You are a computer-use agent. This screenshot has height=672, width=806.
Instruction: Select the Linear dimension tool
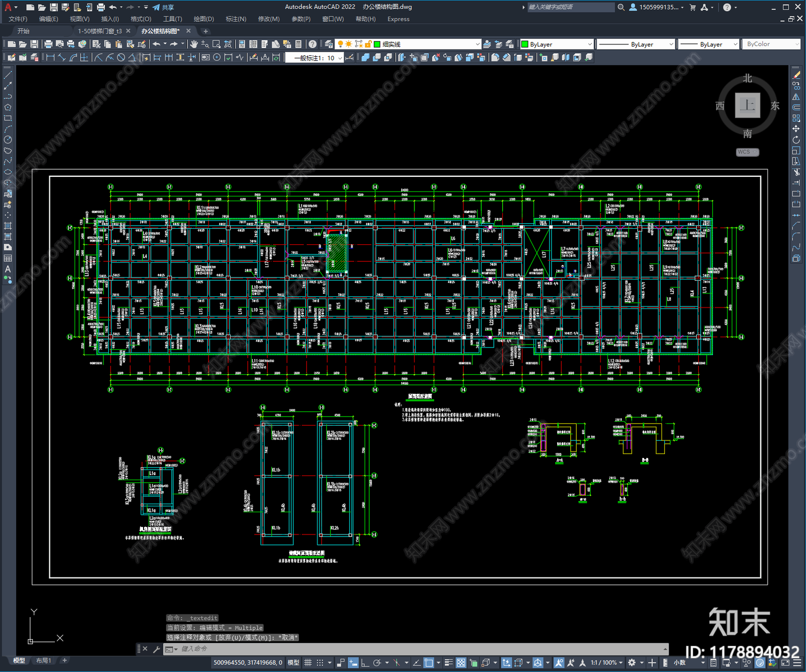pos(50,57)
